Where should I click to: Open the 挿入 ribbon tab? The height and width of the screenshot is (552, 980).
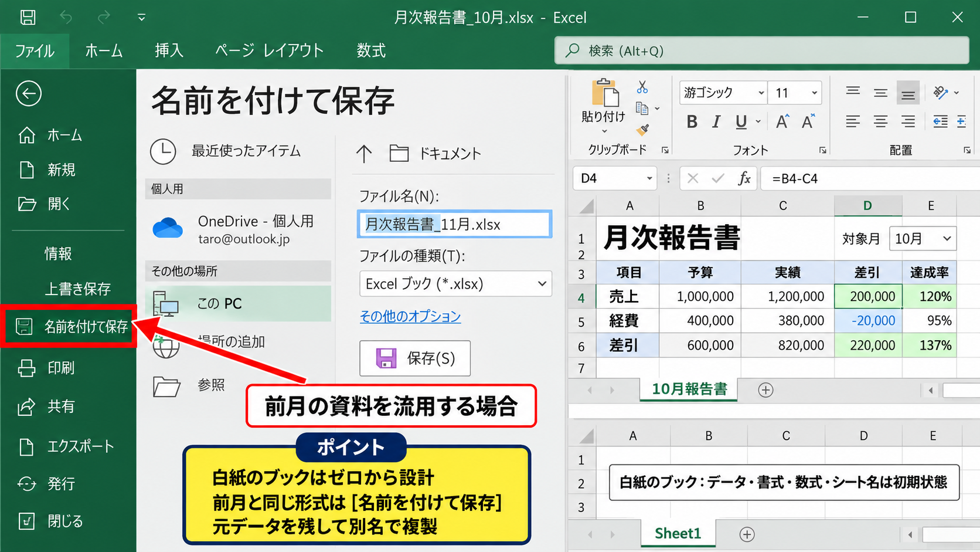click(x=169, y=51)
